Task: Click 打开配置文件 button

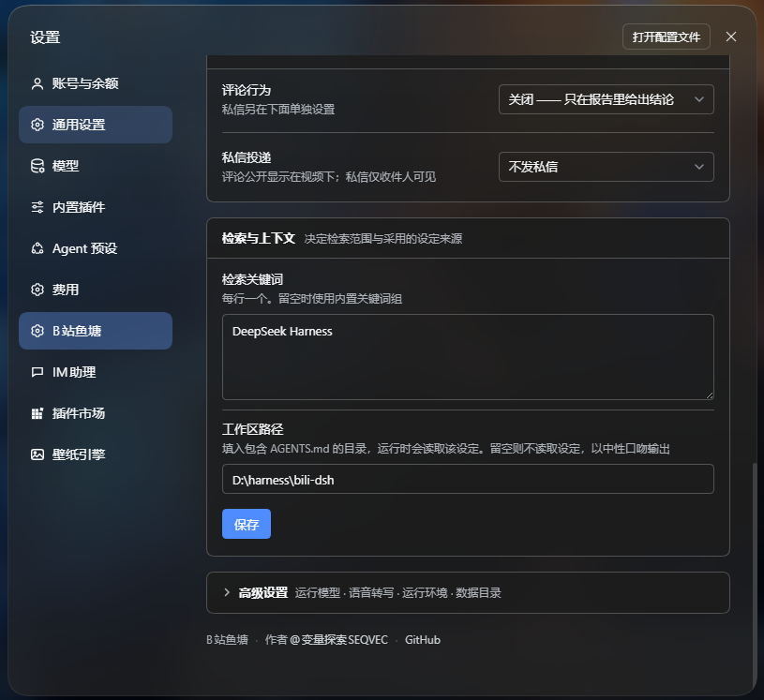Action: click(667, 37)
